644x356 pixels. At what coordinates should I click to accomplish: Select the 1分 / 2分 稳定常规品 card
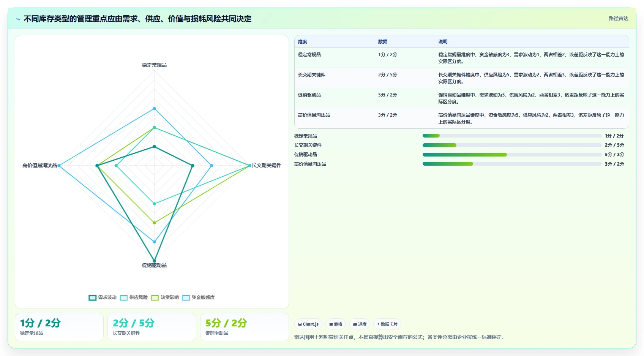tap(59, 327)
